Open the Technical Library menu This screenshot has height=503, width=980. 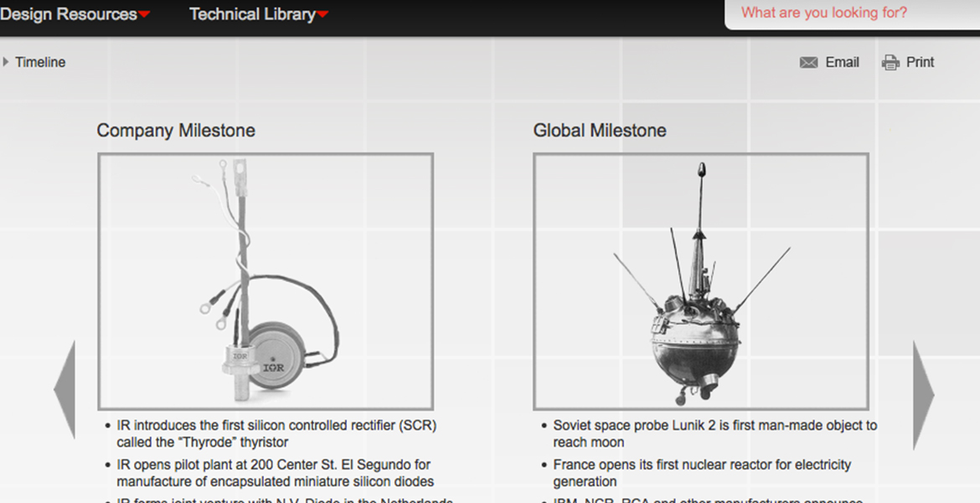(x=252, y=14)
